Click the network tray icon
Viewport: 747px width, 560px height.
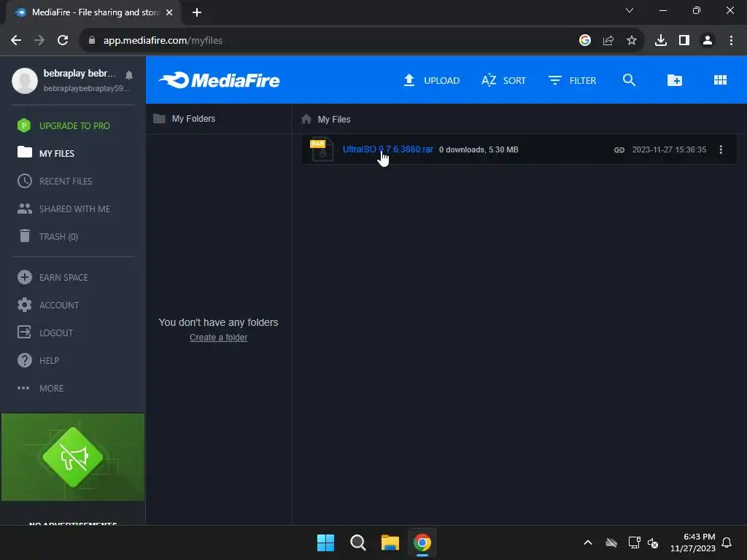[x=634, y=542]
